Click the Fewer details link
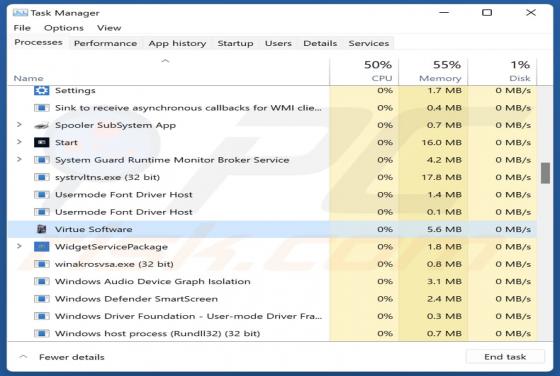The height and width of the screenshot is (376, 560). [x=71, y=357]
